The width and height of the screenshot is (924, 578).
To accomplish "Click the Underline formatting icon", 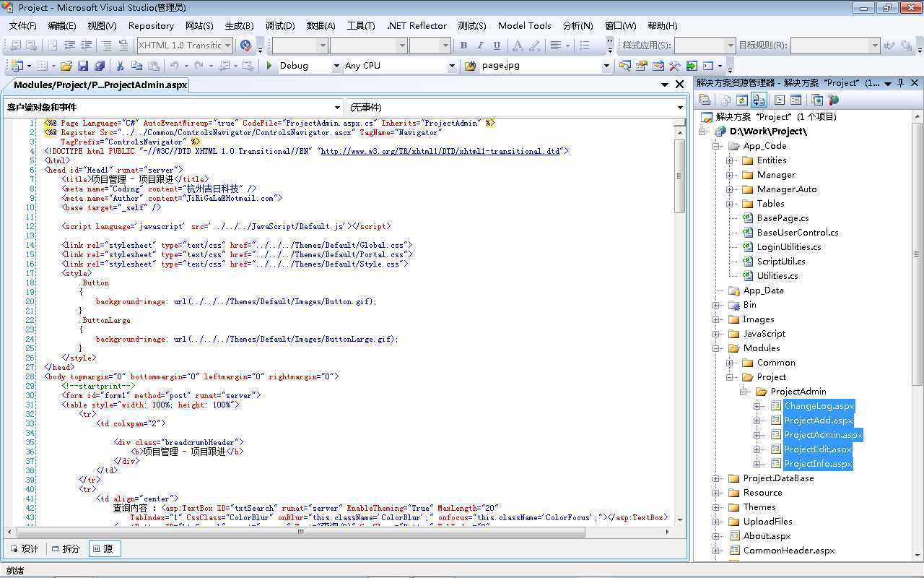I will tap(497, 46).
